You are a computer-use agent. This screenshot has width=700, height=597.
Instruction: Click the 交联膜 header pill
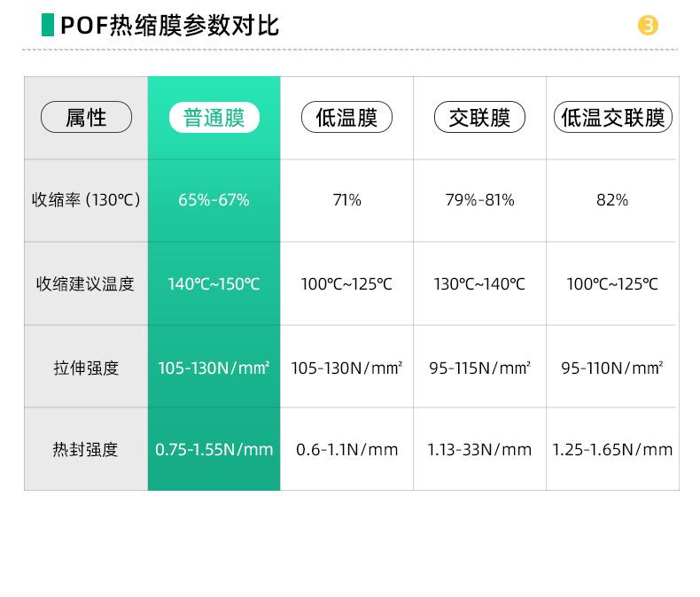pos(479,118)
